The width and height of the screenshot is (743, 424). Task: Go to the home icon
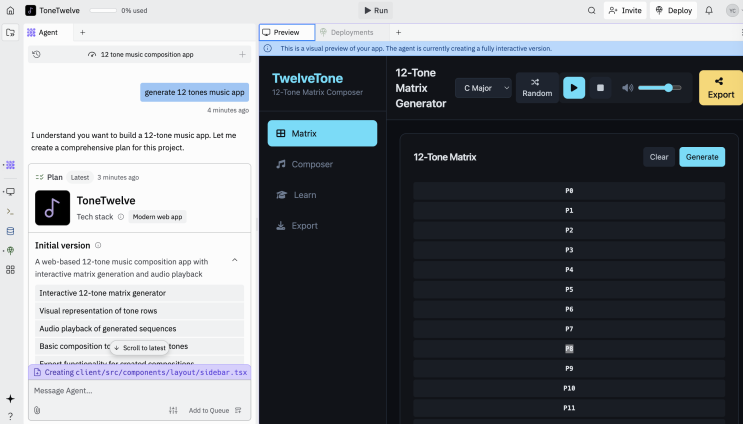pyautogui.click(x=10, y=10)
